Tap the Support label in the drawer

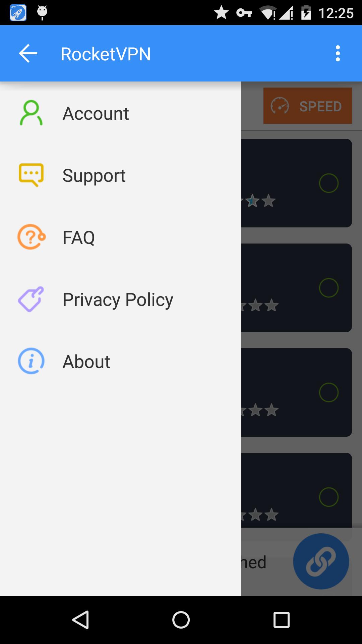click(x=94, y=175)
